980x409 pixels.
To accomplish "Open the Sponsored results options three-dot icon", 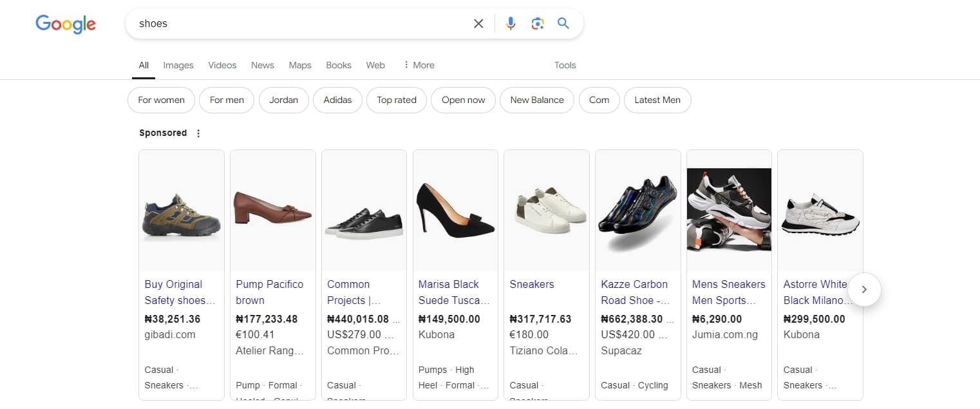I will [x=198, y=133].
